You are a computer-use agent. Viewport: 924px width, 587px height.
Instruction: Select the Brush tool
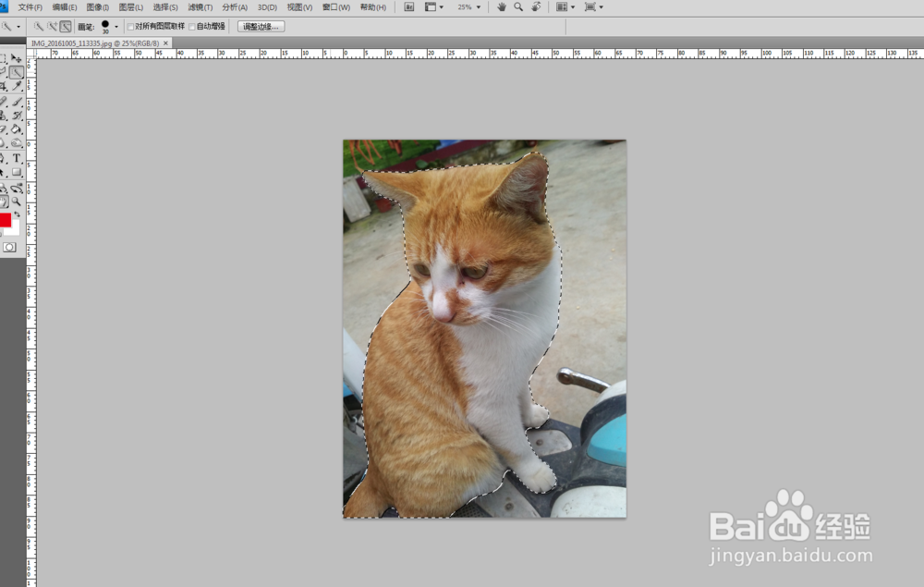tap(17, 102)
